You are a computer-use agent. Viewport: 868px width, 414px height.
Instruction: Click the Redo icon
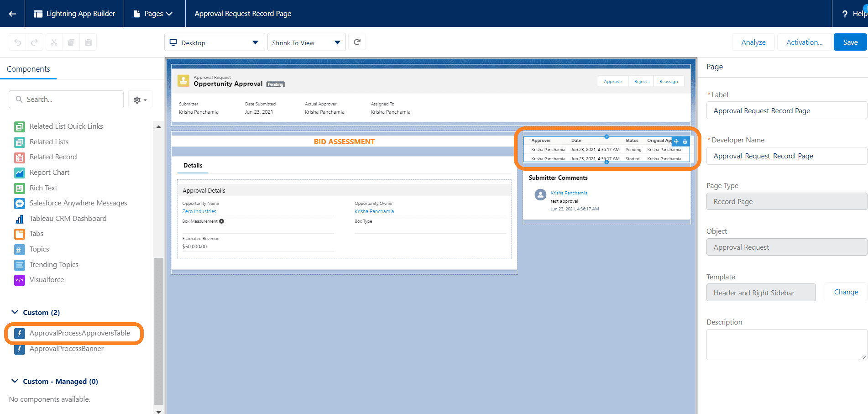[x=35, y=42]
